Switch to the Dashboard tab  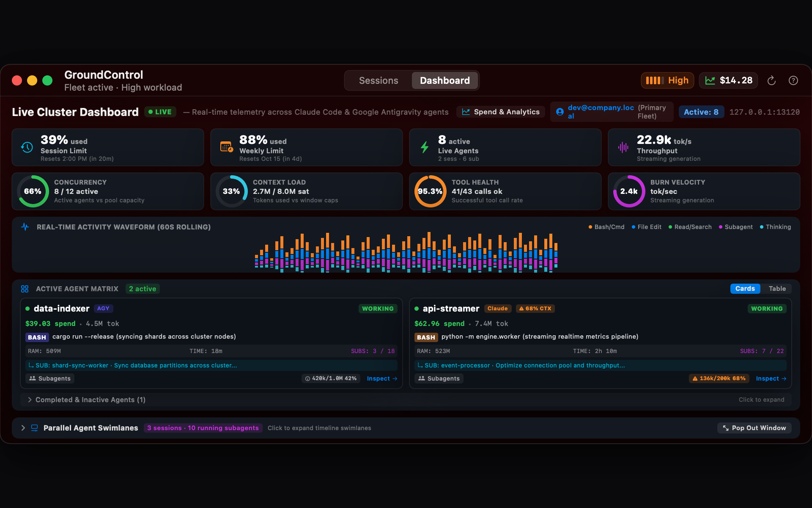pyautogui.click(x=444, y=80)
